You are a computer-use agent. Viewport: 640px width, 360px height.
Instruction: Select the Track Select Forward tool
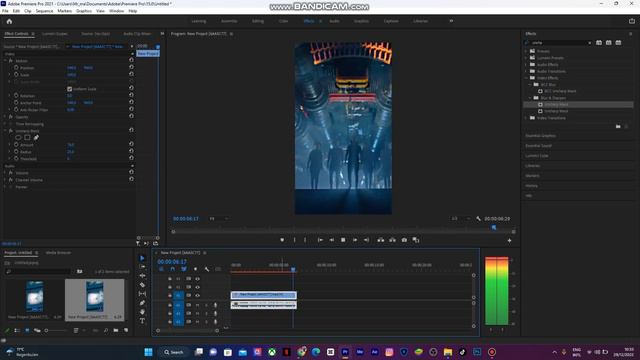pos(142,267)
